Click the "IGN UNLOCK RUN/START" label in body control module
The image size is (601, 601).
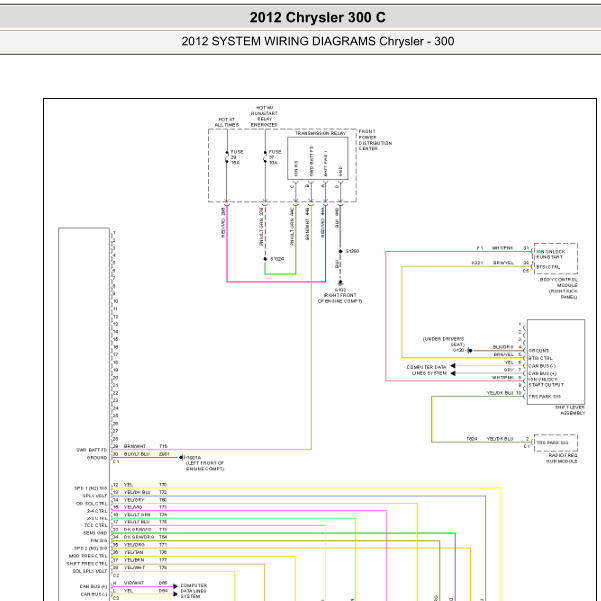(x=551, y=255)
